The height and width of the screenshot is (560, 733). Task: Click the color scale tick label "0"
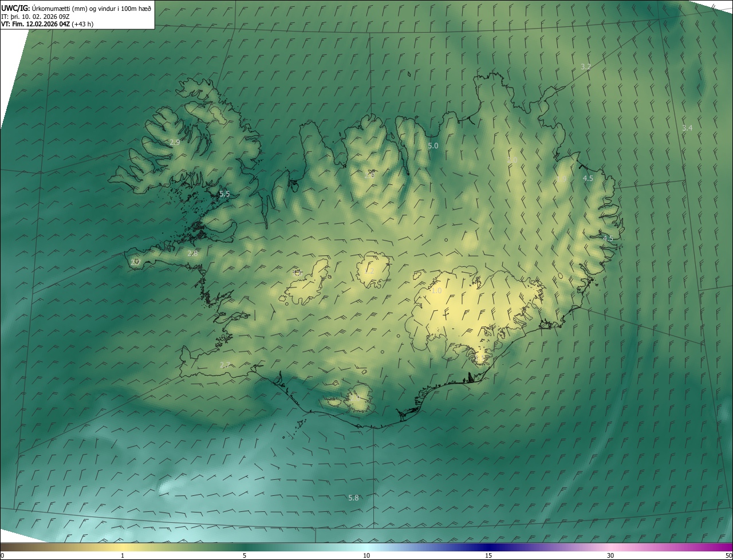click(2, 556)
